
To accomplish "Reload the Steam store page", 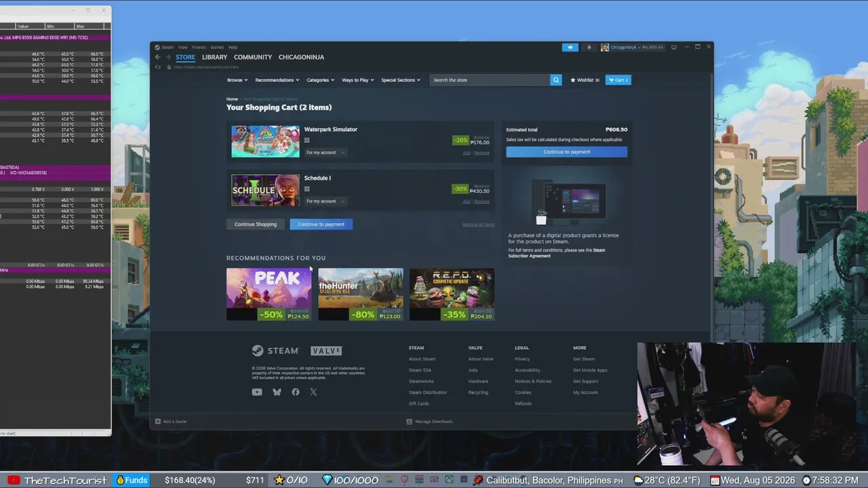I will [158, 67].
